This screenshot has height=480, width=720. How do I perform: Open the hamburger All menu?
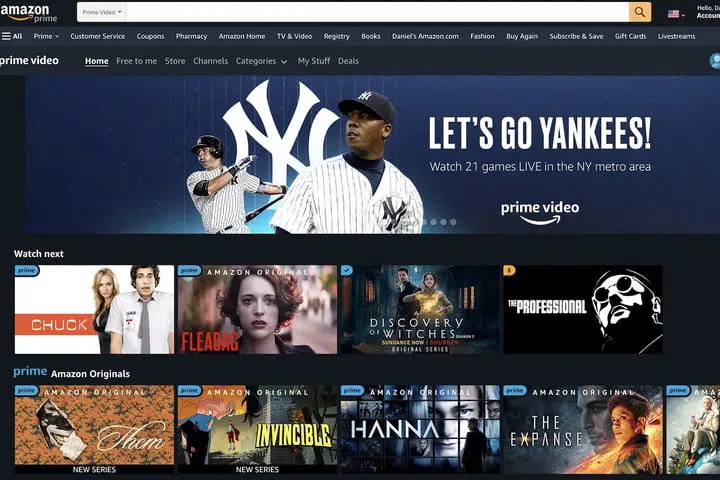(11, 36)
